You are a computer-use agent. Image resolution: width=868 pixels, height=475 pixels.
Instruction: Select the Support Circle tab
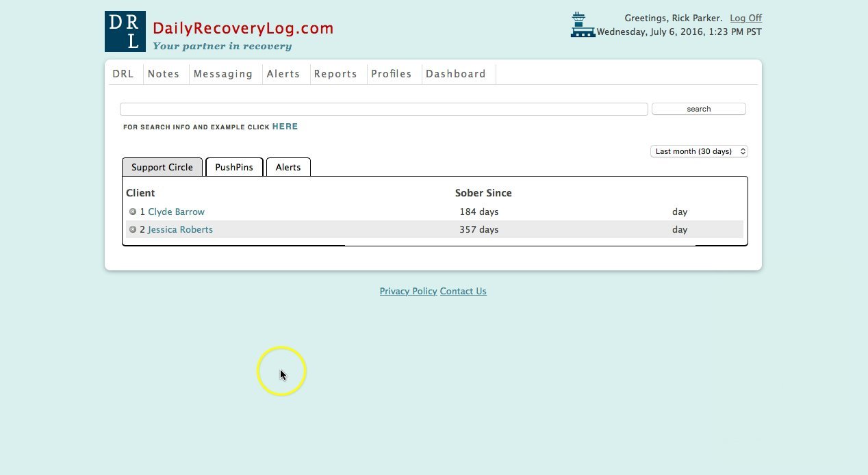pos(162,167)
